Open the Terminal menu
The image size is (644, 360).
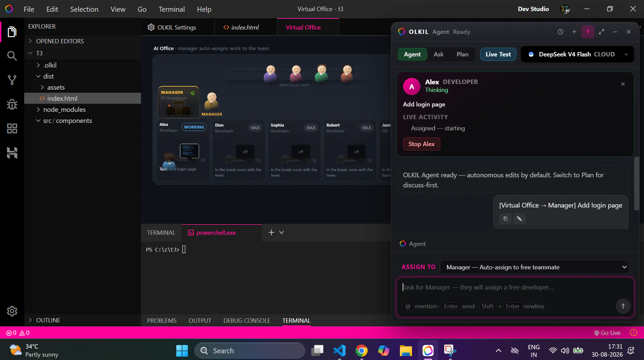point(172,9)
